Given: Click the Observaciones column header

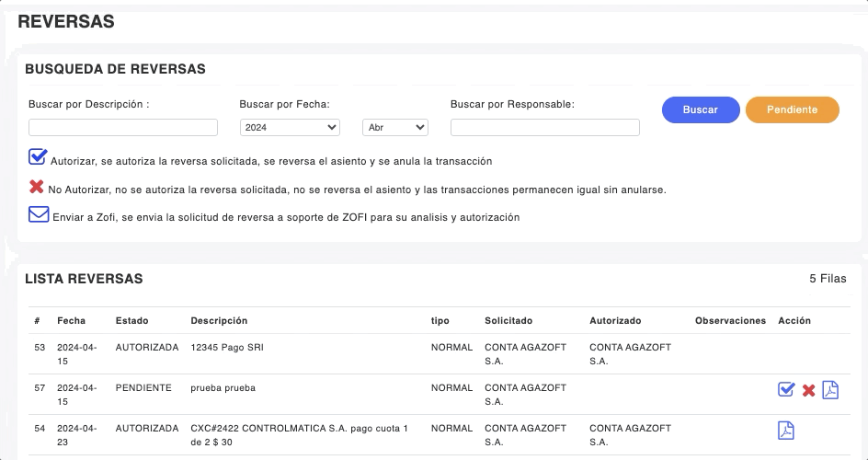Looking at the screenshot, I should click(730, 321).
